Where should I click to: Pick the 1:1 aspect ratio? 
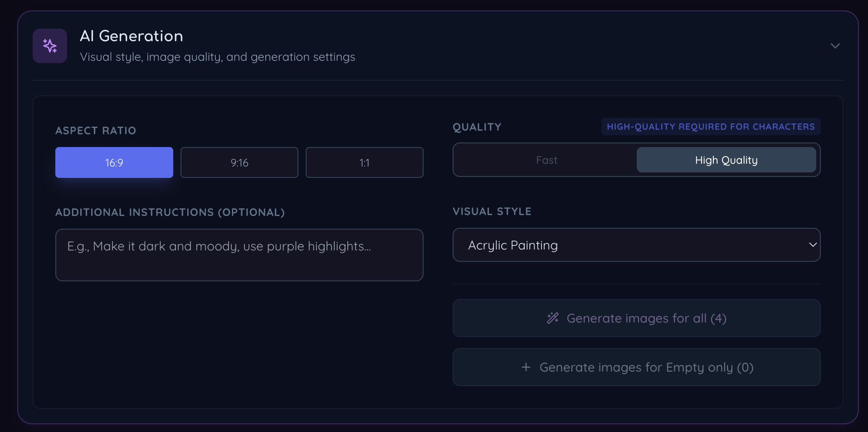click(x=365, y=162)
